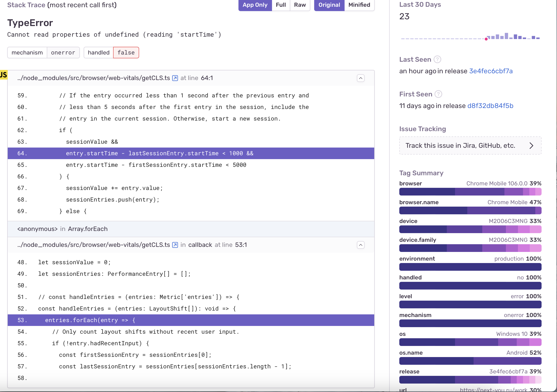The width and height of the screenshot is (557, 392).
Task: Click the First Seen help icon
Action: pos(438,94)
